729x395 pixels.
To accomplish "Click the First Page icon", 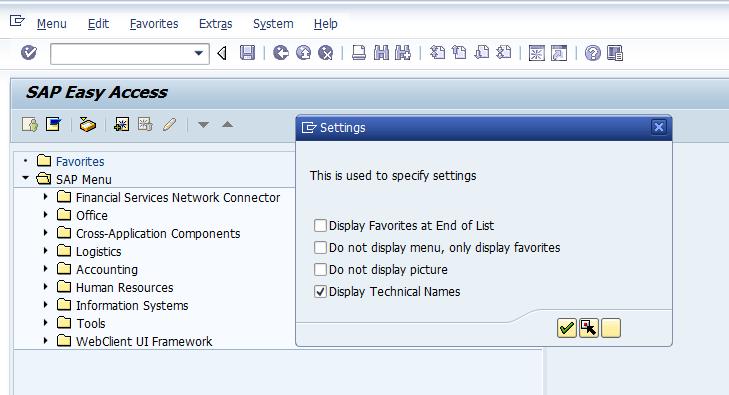I will (437, 53).
